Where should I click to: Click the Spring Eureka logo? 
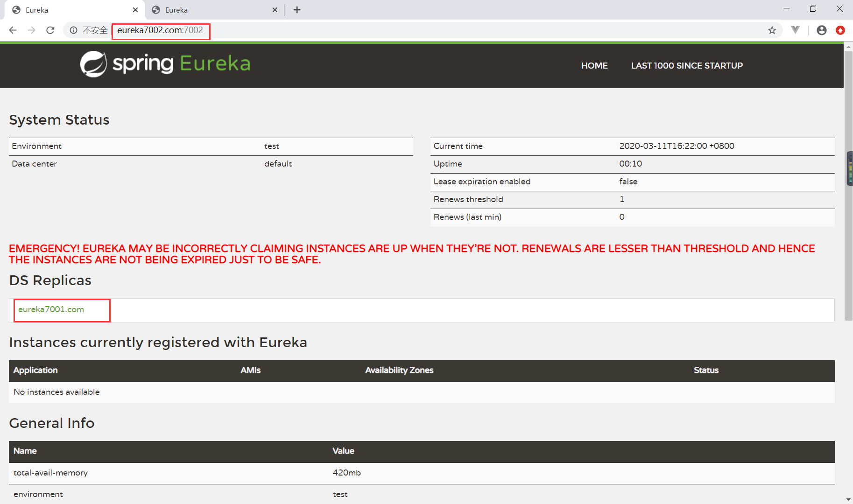tap(165, 64)
